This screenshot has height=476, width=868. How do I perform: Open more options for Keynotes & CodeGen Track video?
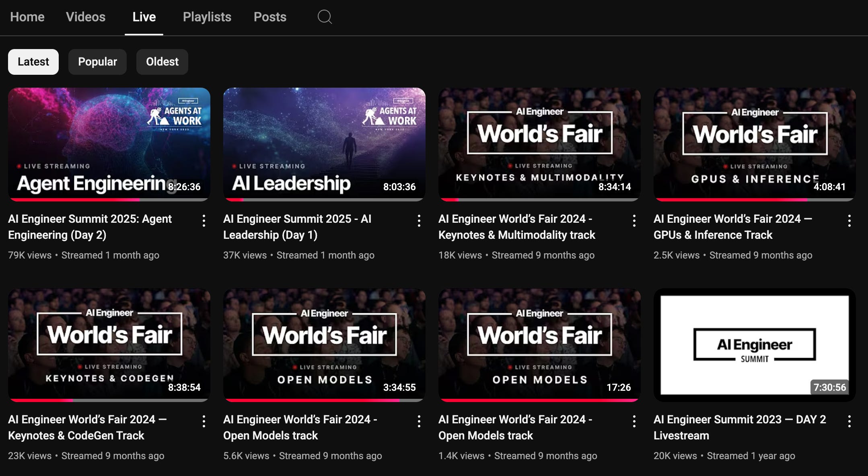(x=204, y=421)
